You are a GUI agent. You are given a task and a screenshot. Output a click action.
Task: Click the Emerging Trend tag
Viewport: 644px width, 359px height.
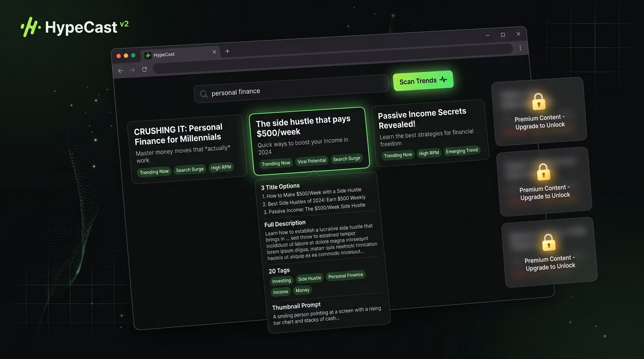point(461,151)
